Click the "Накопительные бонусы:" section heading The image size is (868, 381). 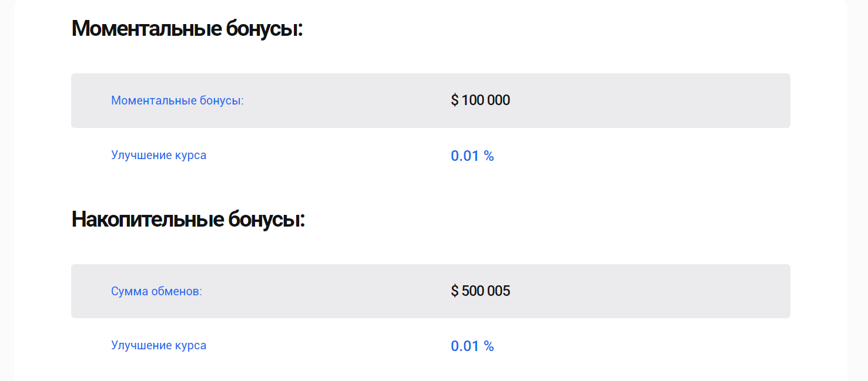188,220
